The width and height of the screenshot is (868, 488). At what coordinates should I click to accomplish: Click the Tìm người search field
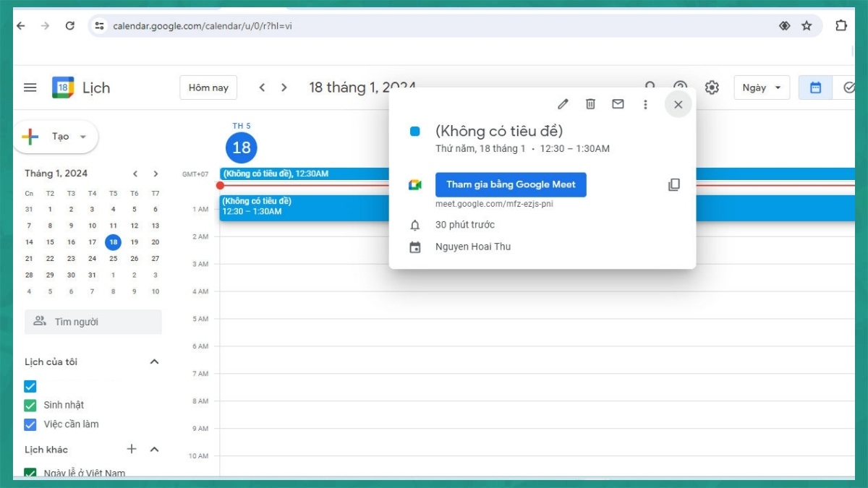click(x=93, y=321)
